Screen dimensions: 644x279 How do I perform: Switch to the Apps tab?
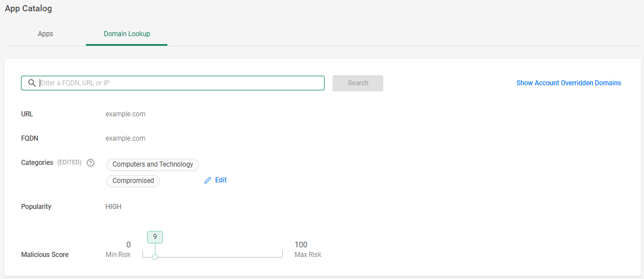45,34
